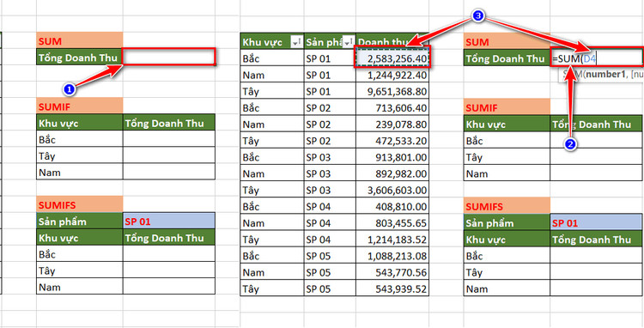Select the revenue cell 2,583,256.40
The image size is (644, 328).
[x=392, y=58]
